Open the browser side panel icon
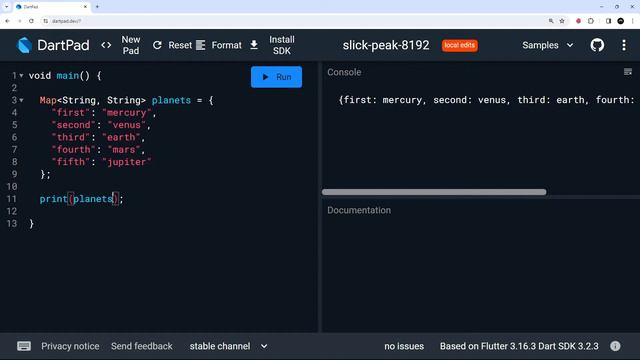 [608, 21]
